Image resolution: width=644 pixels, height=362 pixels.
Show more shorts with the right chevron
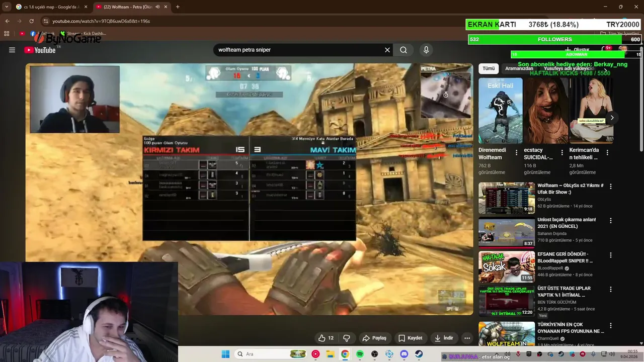point(612,118)
